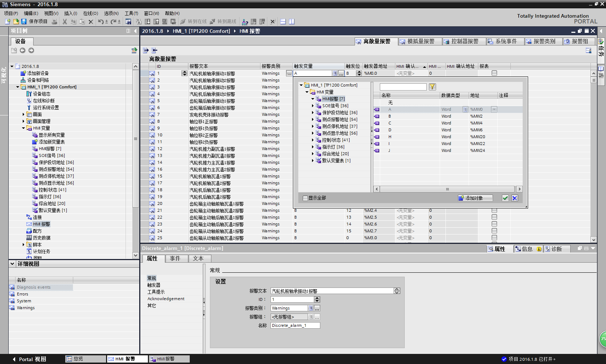The height and width of the screenshot is (364, 606).
Task: Click the upload from device icon
Action: (156, 22)
